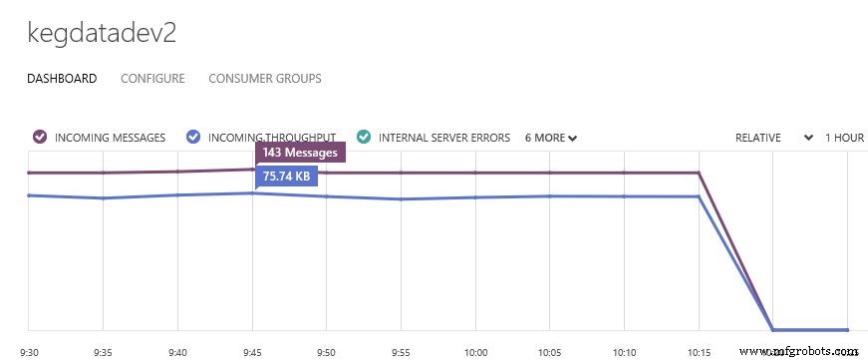868x361 pixels.
Task: Open the RELATIVE display mode dropdown
Action: coord(774,138)
